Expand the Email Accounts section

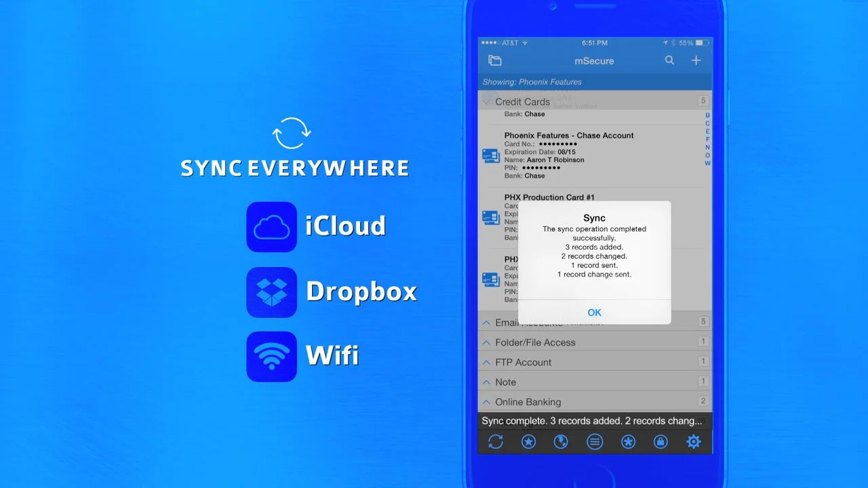(x=595, y=323)
